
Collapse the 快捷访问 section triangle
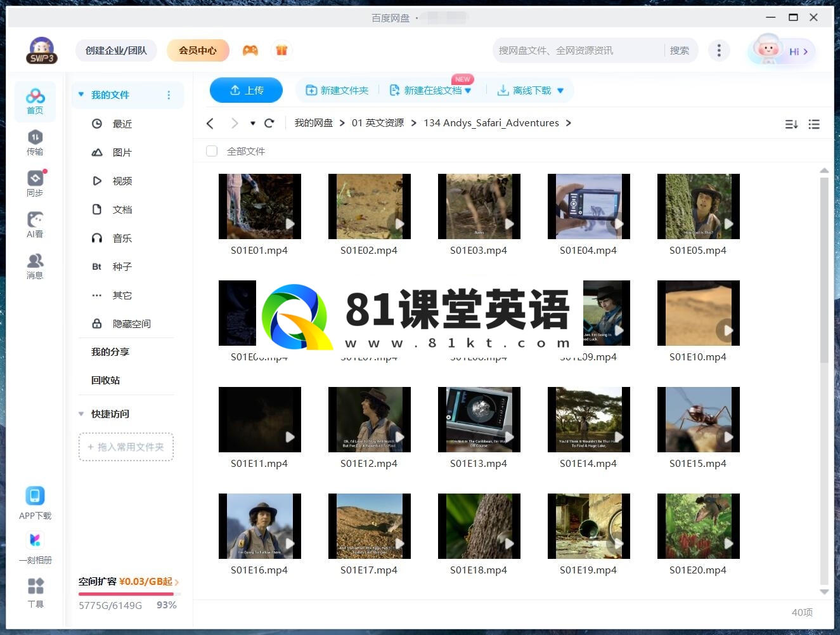click(x=81, y=414)
